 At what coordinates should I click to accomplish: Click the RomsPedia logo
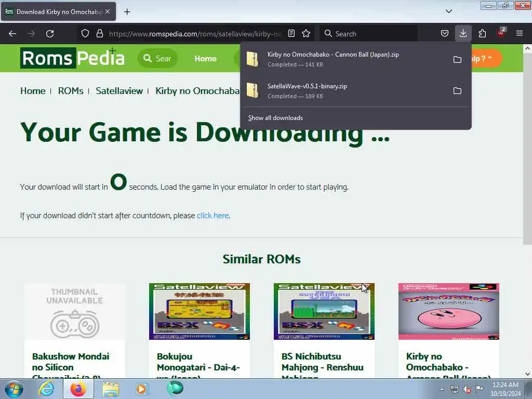72,58
